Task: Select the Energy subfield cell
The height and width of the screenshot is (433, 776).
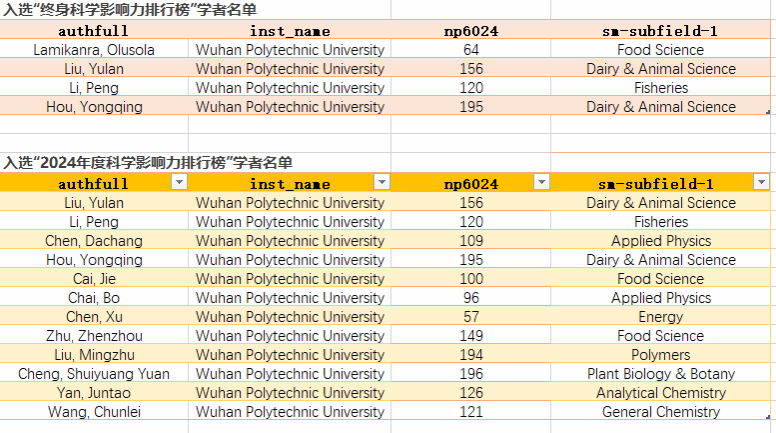Action: click(x=661, y=317)
